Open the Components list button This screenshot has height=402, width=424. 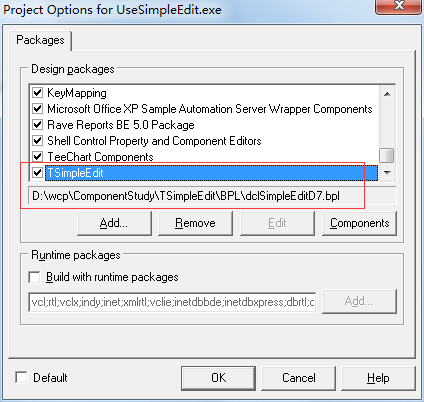359,223
